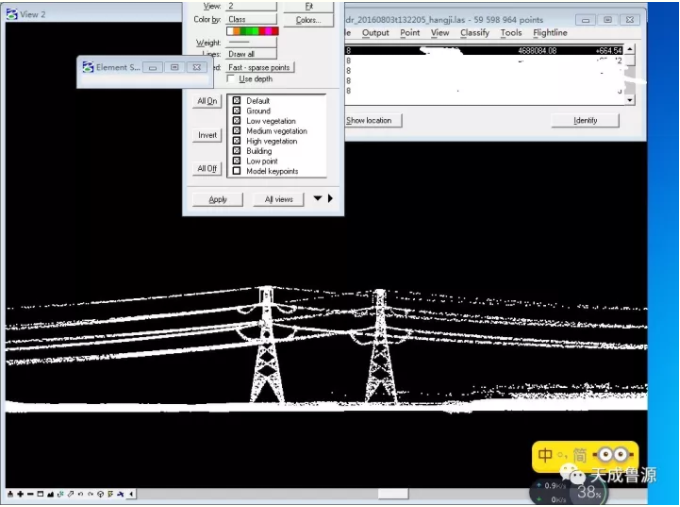Open the Classify menu
The height and width of the screenshot is (507, 680).
point(474,33)
